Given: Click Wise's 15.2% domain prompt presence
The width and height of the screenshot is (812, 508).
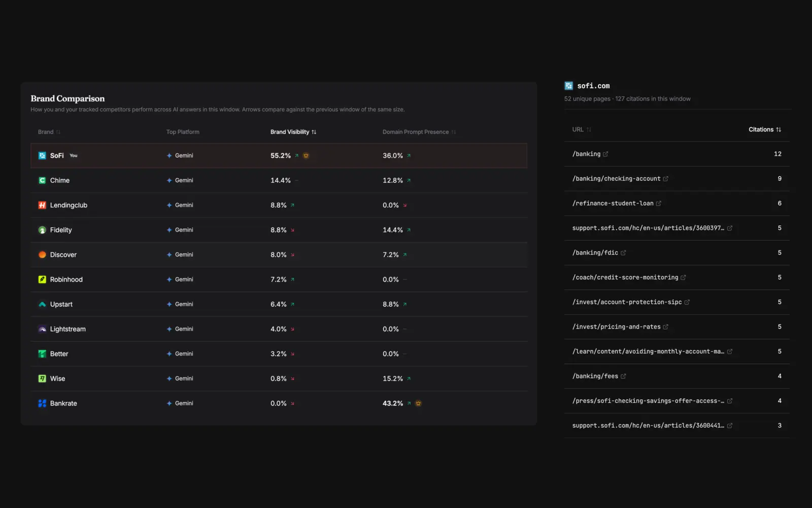Looking at the screenshot, I should 393,378.
